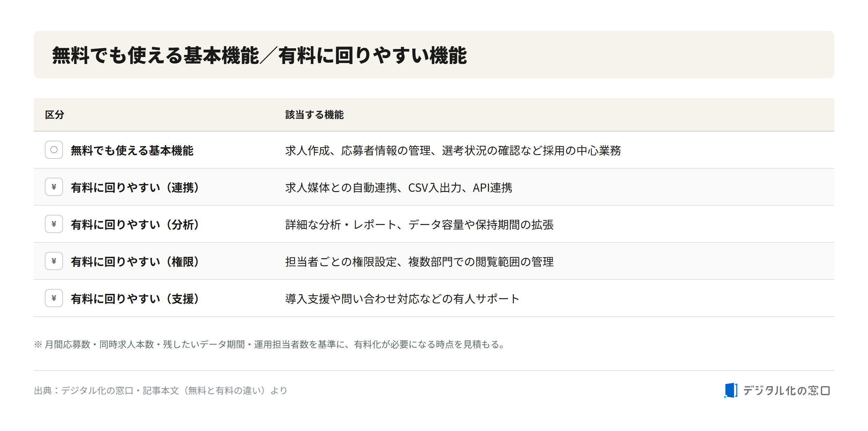Viewport: 868px width, 431px height.
Task: Click the blue door logo icon
Action: point(731,390)
